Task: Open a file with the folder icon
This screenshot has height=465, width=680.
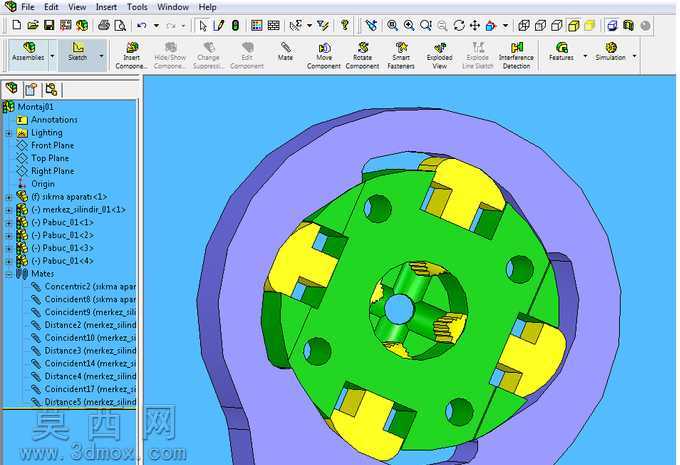Action: [33, 25]
